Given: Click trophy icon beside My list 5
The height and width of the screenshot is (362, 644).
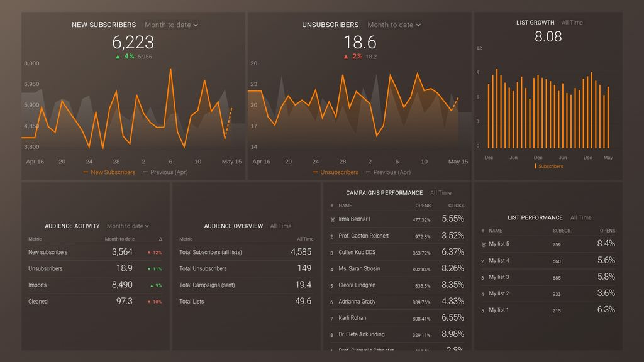Looking at the screenshot, I should (x=484, y=244).
